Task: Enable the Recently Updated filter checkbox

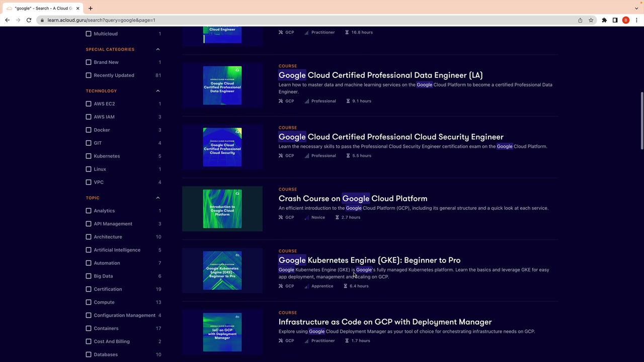Action: [x=89, y=75]
